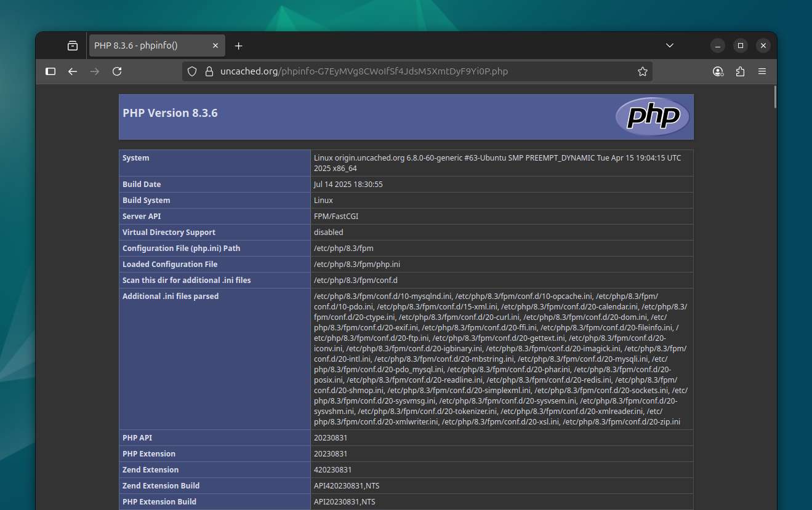The height and width of the screenshot is (510, 812).
Task: Click value API420230831,NTS
Action: point(347,486)
